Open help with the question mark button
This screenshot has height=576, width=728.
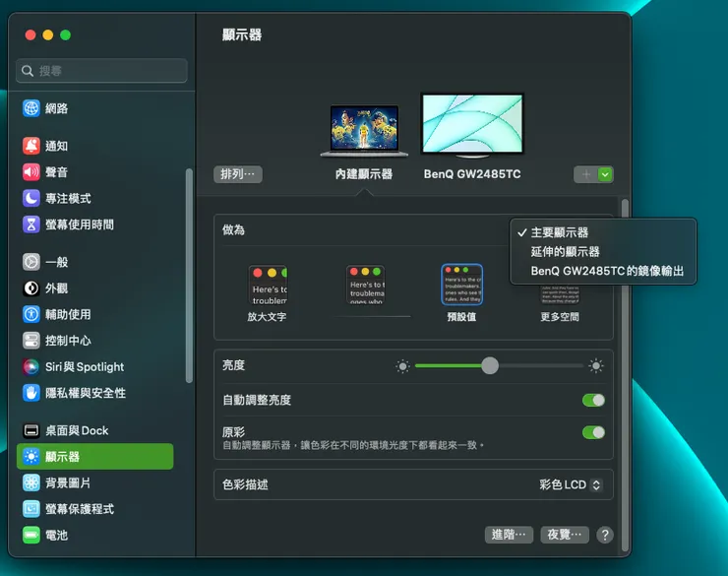604,535
